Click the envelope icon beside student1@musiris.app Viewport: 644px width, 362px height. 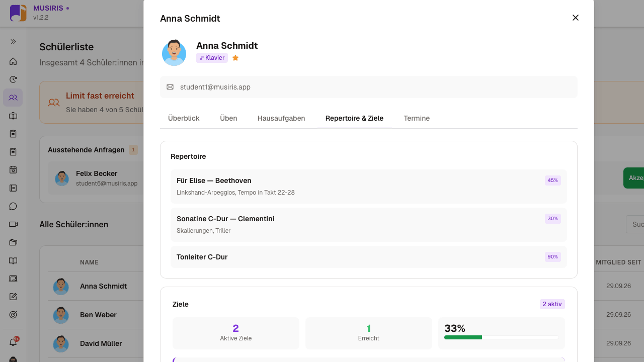(x=170, y=87)
